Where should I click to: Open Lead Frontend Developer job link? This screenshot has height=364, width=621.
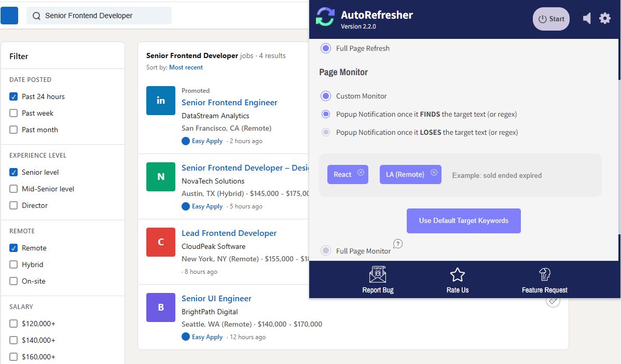point(229,233)
